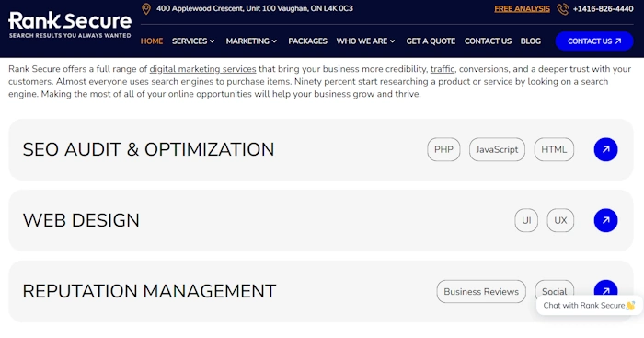This screenshot has width=644, height=338.
Task: Select the Social tag
Action: [554, 289]
